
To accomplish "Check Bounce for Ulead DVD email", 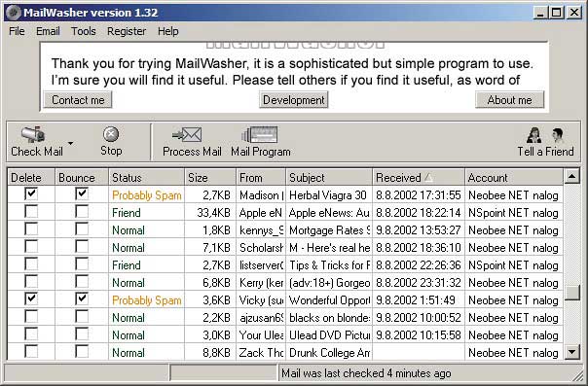I will pos(82,333).
